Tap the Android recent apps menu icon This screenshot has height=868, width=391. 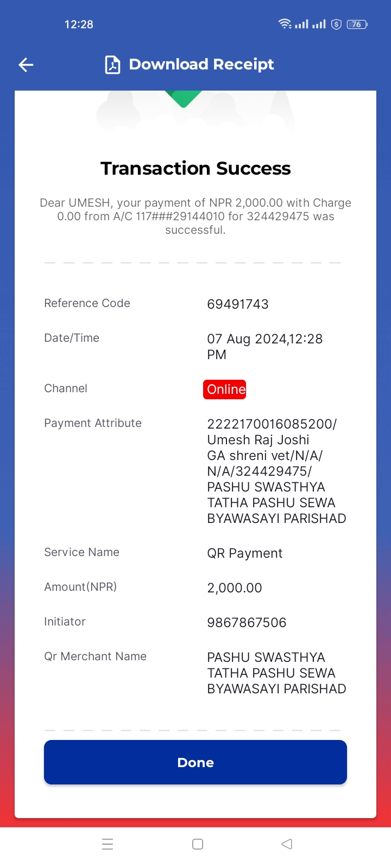point(108,844)
